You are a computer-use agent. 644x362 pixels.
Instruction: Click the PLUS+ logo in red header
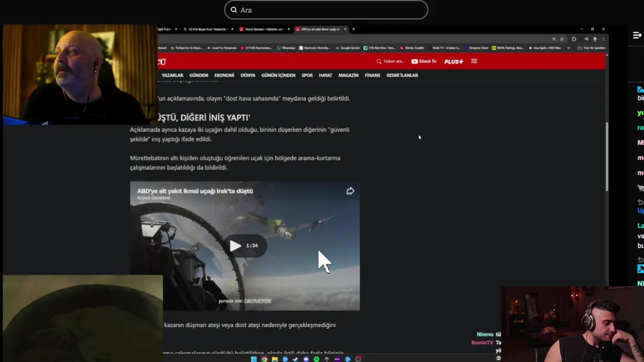tap(454, 61)
